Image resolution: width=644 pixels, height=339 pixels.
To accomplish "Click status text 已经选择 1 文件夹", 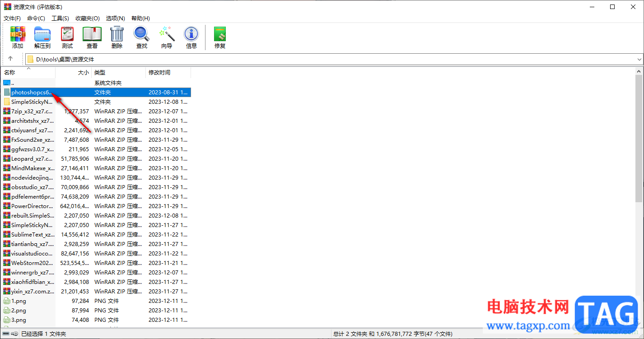I will coord(43,334).
